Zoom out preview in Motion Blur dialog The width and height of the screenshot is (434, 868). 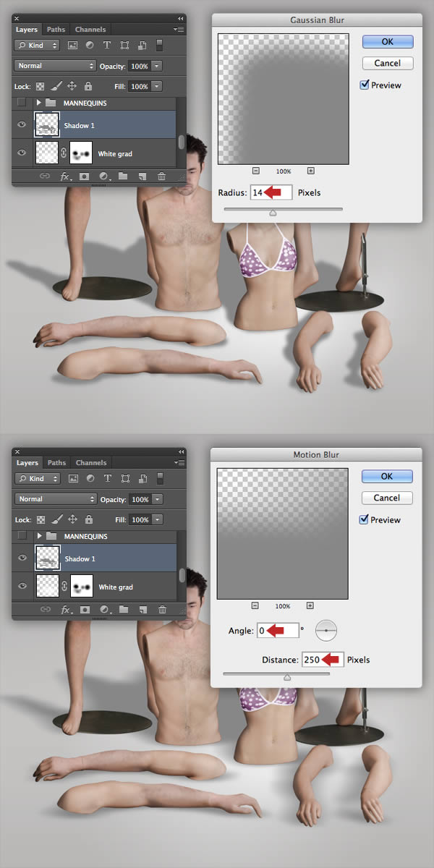point(255,605)
